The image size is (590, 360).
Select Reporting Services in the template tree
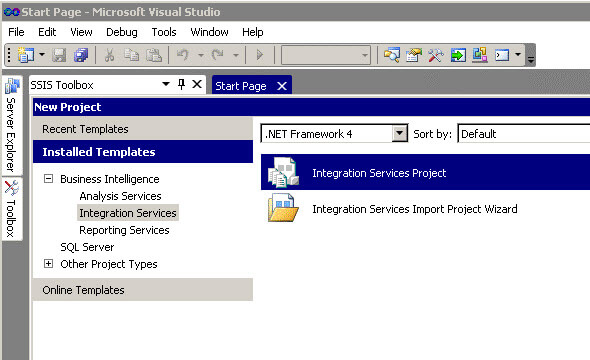pos(124,230)
